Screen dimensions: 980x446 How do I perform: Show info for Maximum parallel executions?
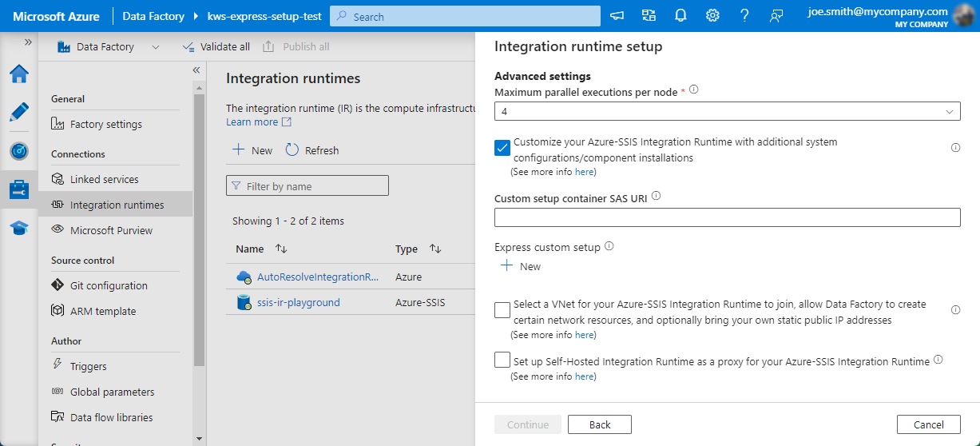click(693, 90)
